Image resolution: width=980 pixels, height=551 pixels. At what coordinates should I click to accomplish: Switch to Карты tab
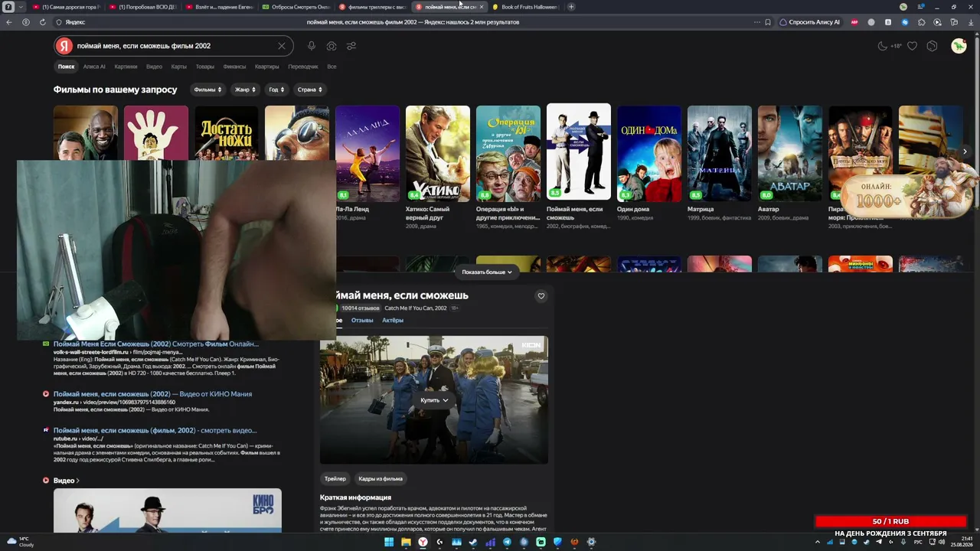[179, 67]
